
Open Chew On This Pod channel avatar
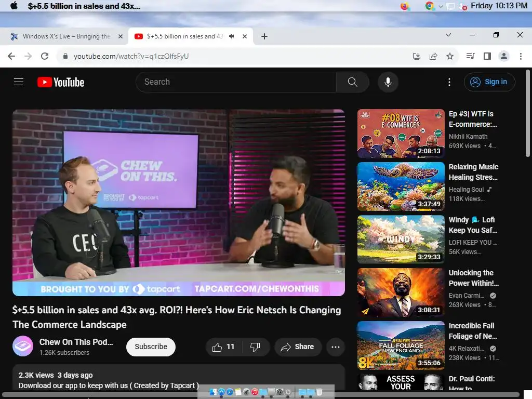point(23,346)
